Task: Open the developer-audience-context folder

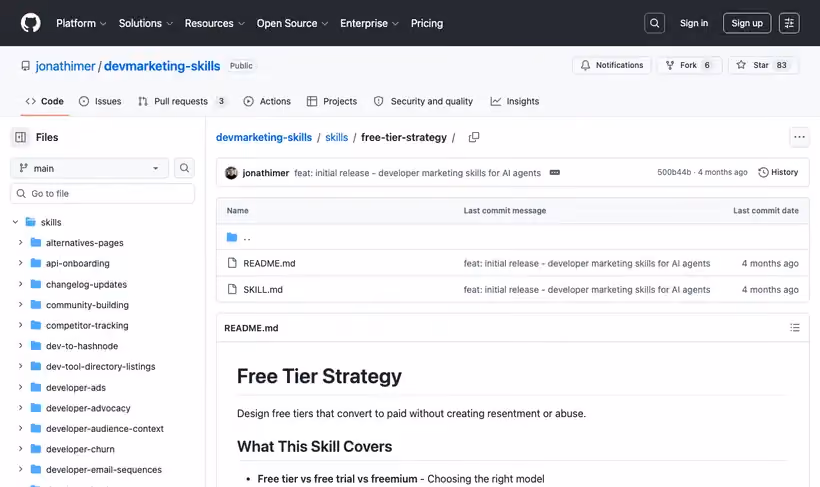Action: 105,428
